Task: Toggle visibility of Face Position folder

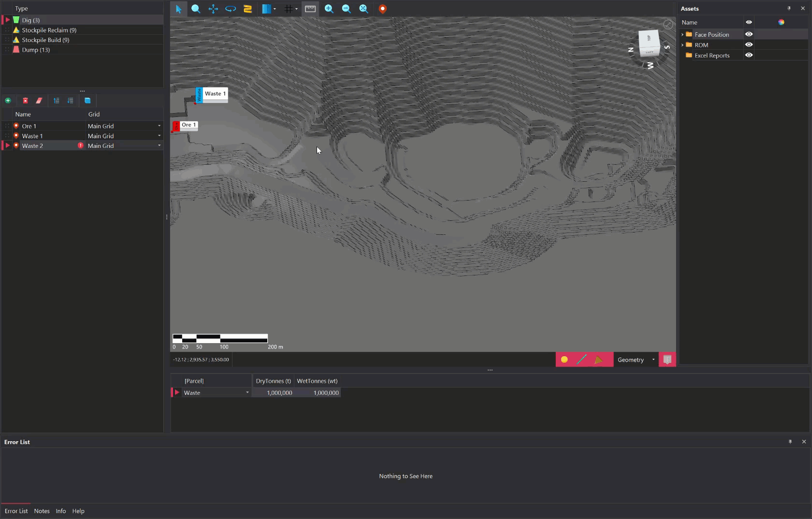Action: coord(749,34)
